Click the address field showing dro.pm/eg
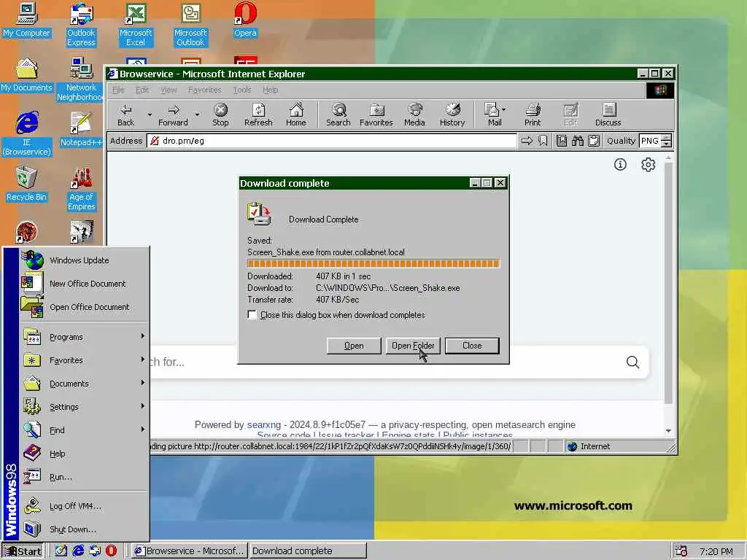The image size is (747, 560). 332,141
